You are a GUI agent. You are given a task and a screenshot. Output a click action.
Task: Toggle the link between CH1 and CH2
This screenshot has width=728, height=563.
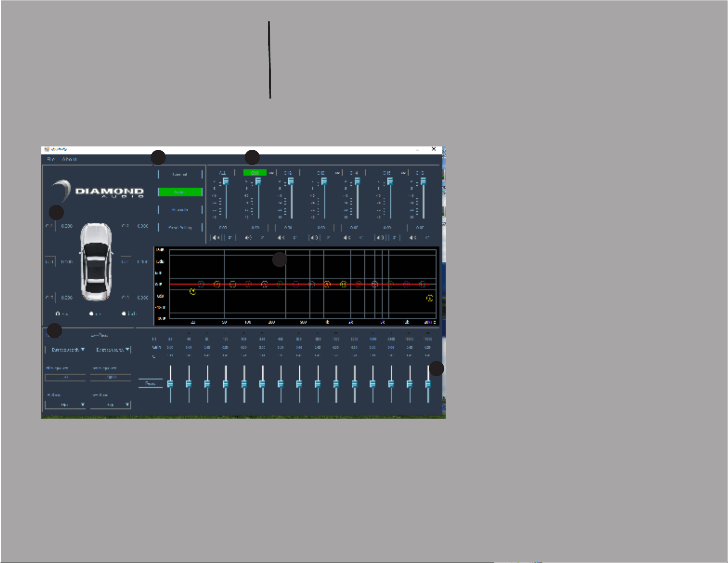272,173
